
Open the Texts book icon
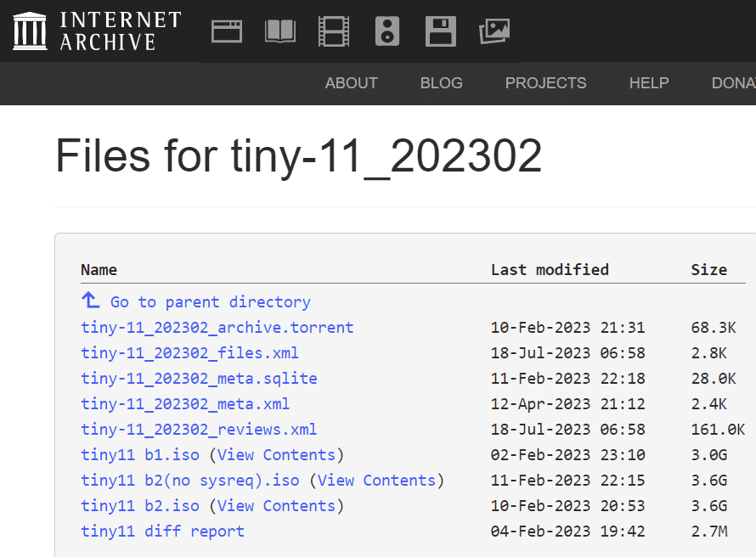tap(280, 31)
